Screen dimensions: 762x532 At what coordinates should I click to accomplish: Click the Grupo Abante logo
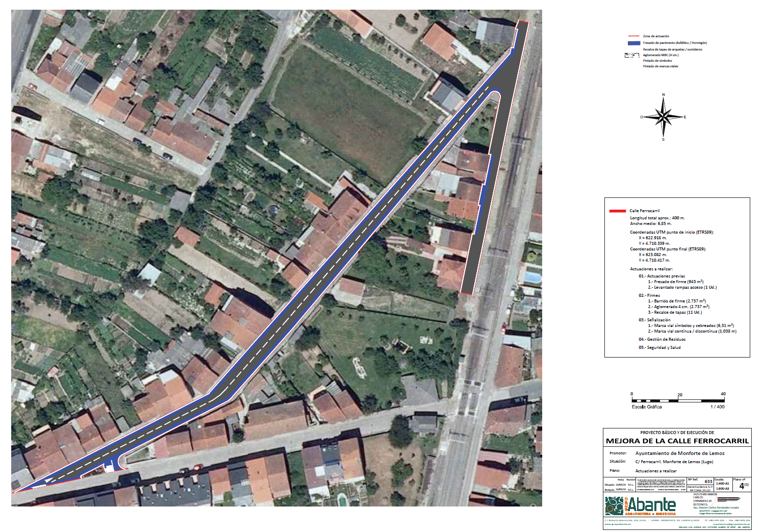tap(641, 505)
